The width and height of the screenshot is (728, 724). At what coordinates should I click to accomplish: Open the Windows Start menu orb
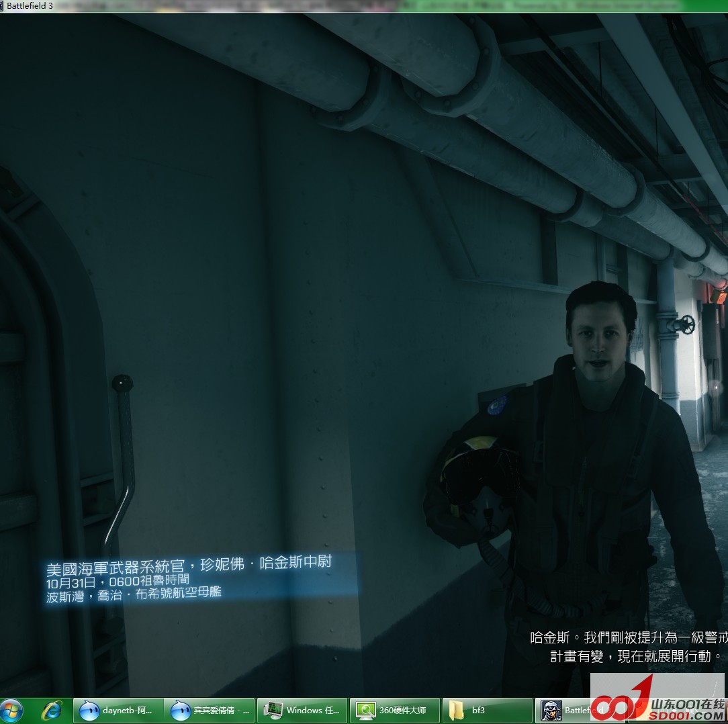pos(12,710)
